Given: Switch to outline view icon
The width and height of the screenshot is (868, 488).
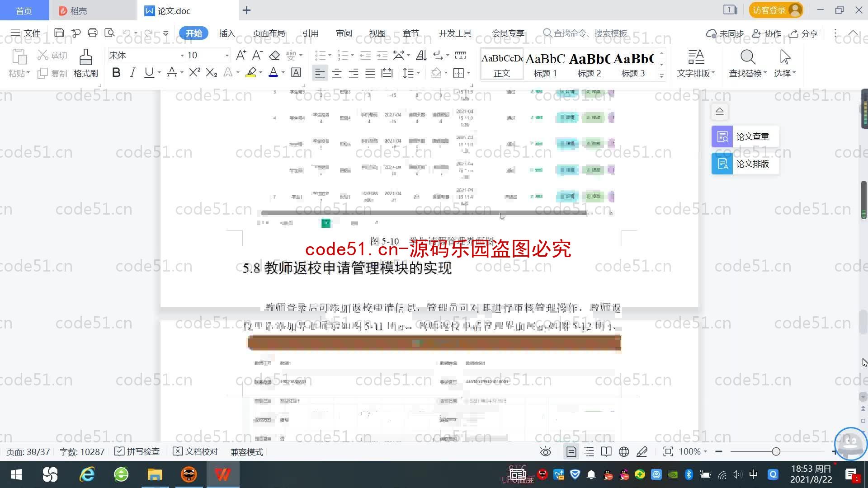Looking at the screenshot, I should [589, 451].
